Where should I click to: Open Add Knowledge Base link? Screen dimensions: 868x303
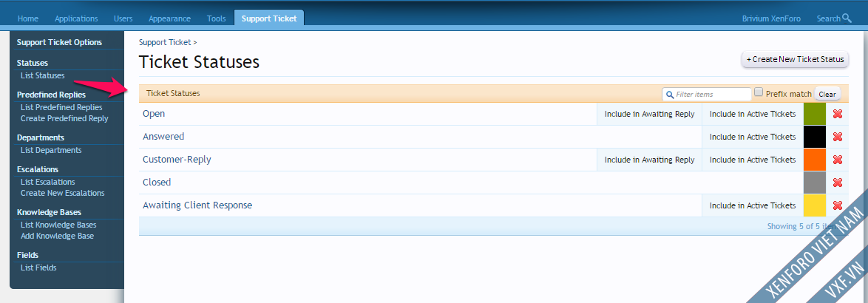click(x=57, y=236)
